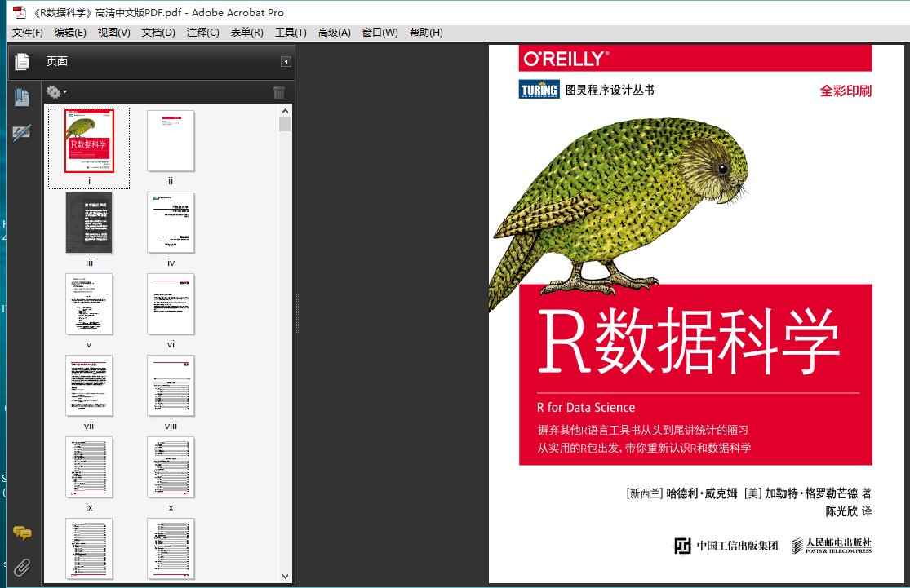Open the 文档(D) menu
The width and height of the screenshot is (910, 588).
(158, 33)
